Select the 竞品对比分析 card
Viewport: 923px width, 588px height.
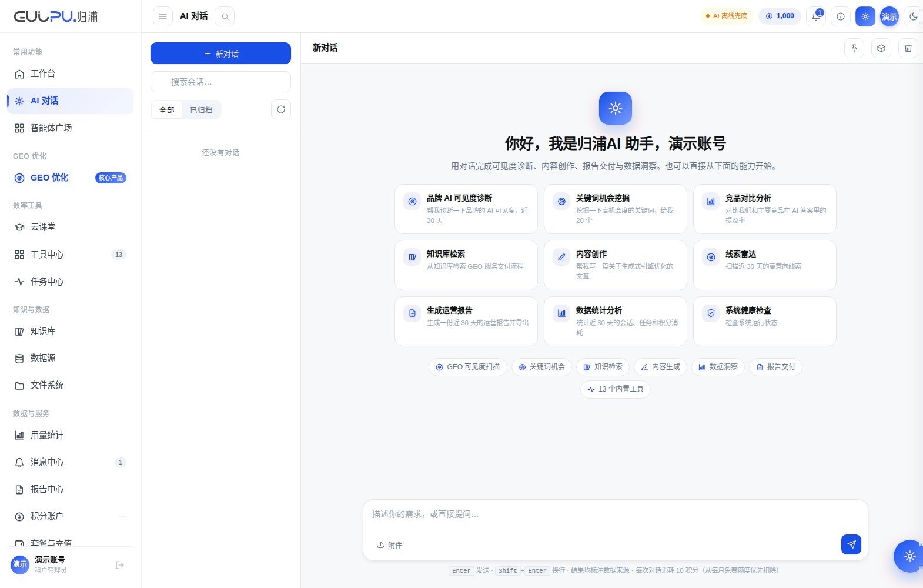pos(765,209)
